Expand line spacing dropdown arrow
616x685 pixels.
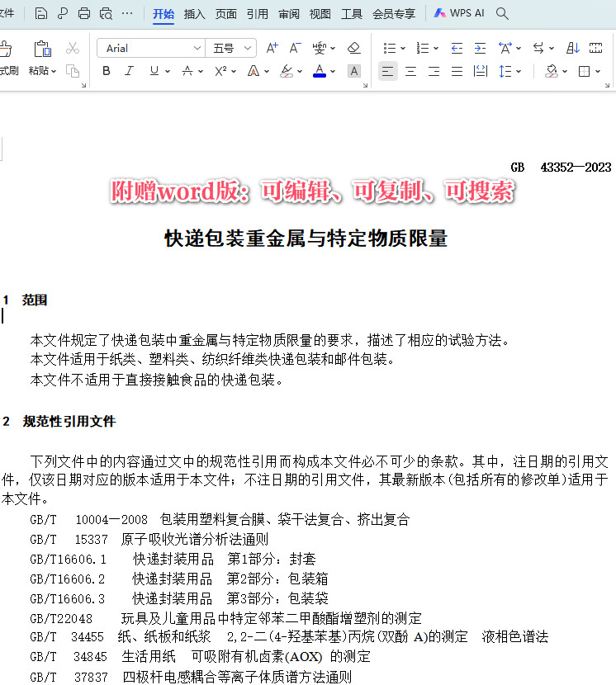(x=519, y=71)
